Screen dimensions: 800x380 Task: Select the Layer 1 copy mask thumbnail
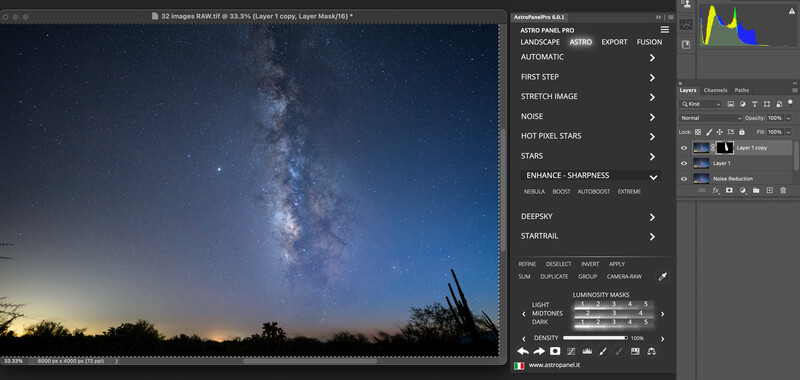click(725, 148)
